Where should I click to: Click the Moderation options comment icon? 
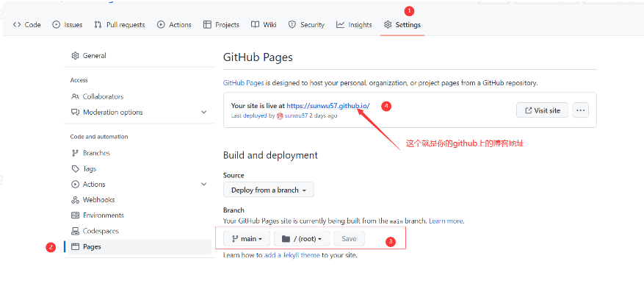(75, 113)
